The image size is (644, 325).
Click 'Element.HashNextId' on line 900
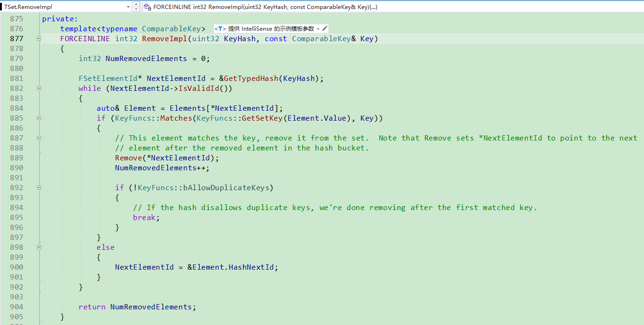tap(233, 267)
